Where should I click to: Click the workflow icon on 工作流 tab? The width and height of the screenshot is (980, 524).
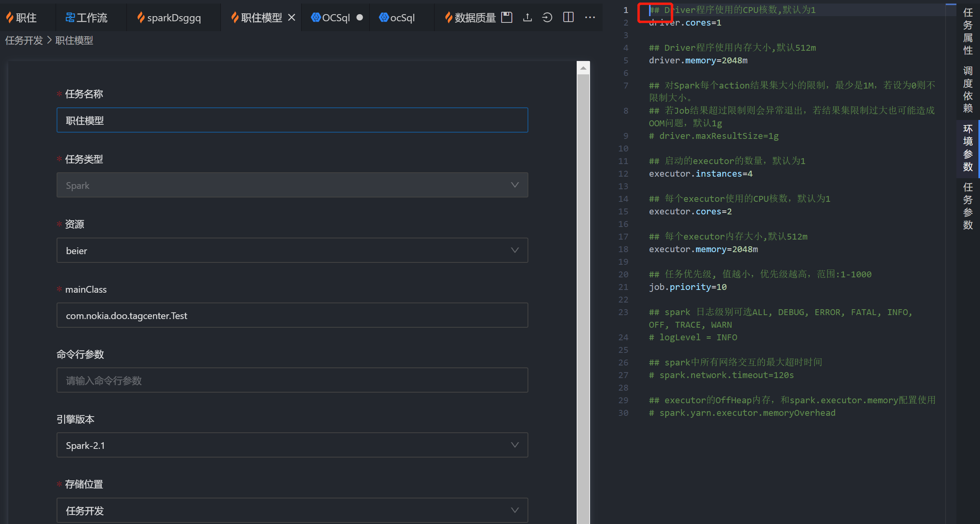click(70, 17)
